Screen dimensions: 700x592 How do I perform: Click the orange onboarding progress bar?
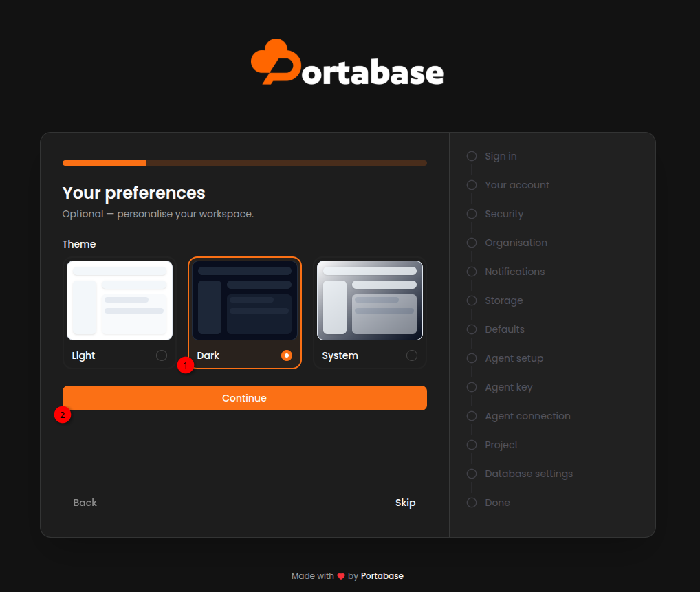(245, 163)
